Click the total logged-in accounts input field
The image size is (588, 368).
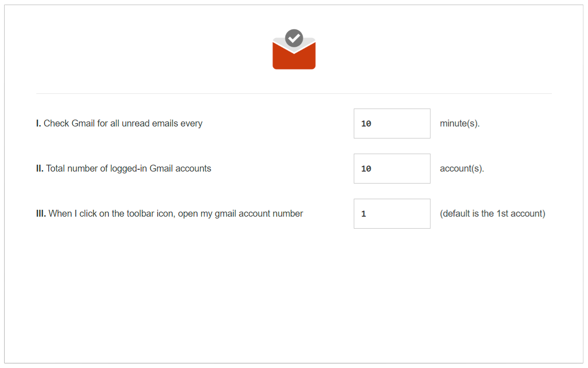[392, 168]
